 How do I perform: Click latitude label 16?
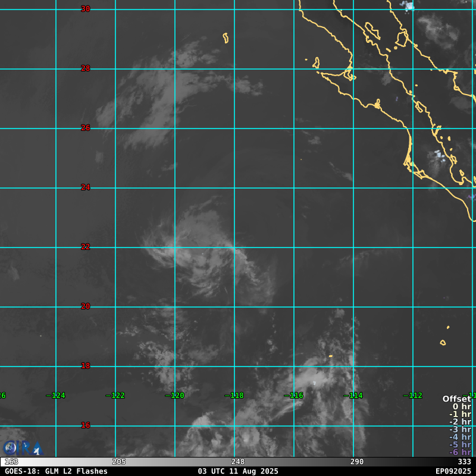(x=86, y=425)
